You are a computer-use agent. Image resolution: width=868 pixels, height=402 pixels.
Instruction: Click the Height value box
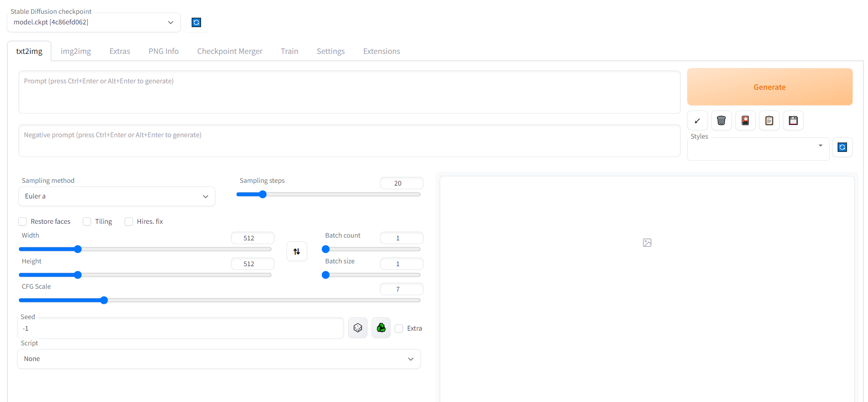253,264
